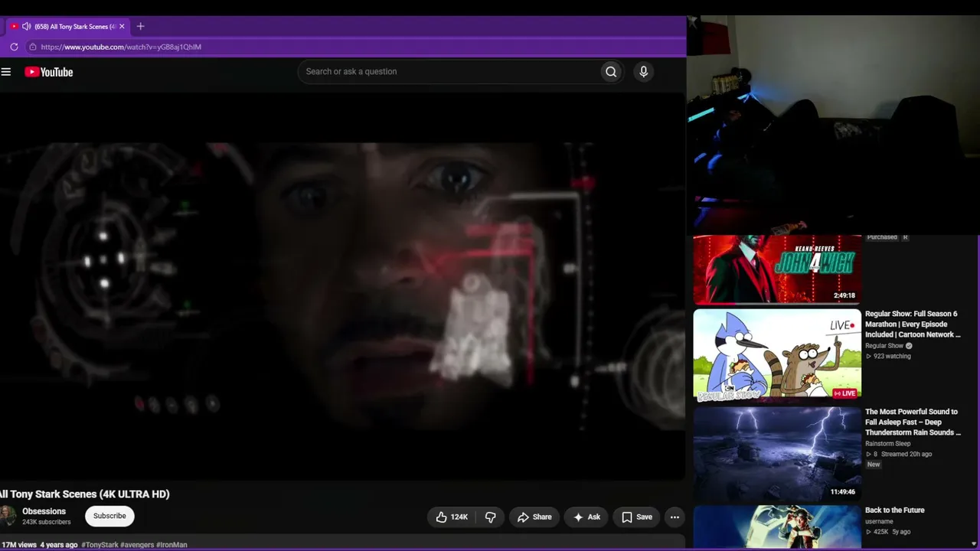Dislike the video with thumbs down
This screenshot has width=980, height=551.
pyautogui.click(x=491, y=517)
